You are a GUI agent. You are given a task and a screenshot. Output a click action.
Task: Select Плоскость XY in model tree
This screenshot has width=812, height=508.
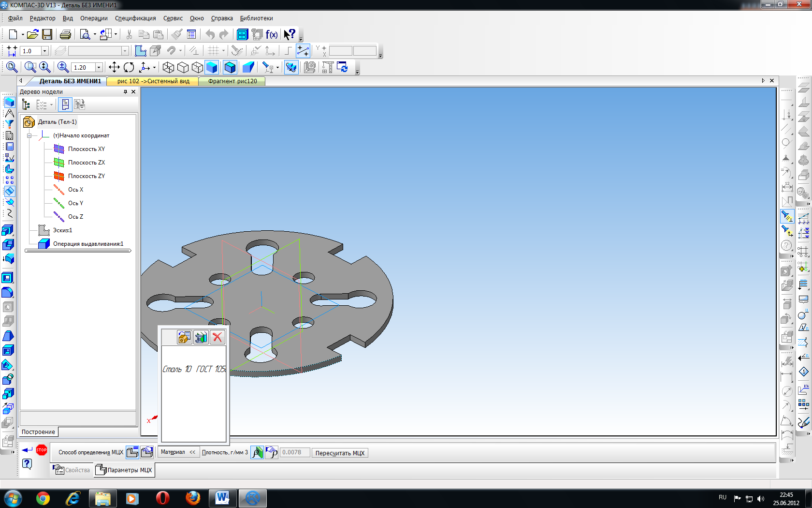(86, 149)
